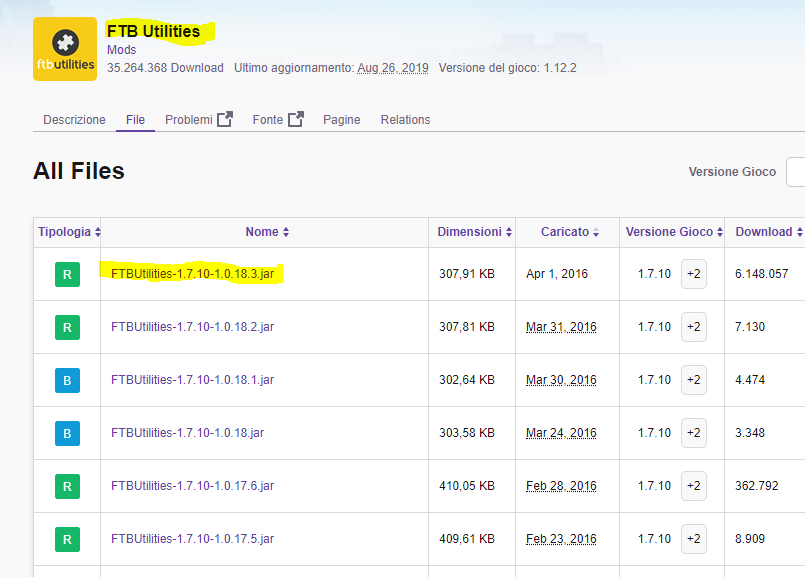The image size is (805, 577).
Task: Click the Mar 24, 2016 upload date
Action: tap(561, 433)
